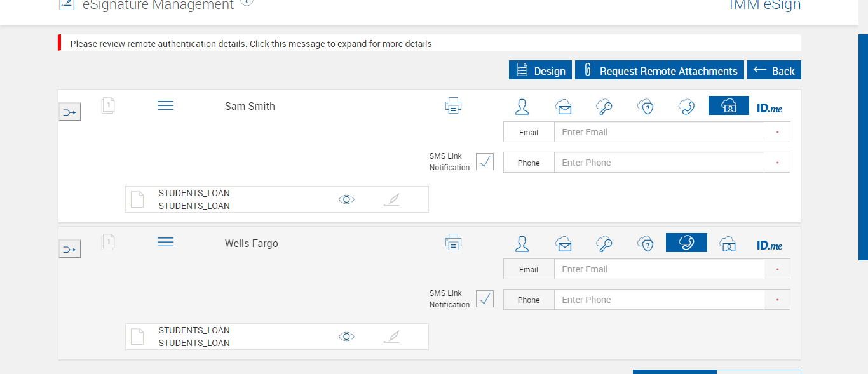Uncheck SMS Link Notification for Wells Fargo

[x=485, y=299]
